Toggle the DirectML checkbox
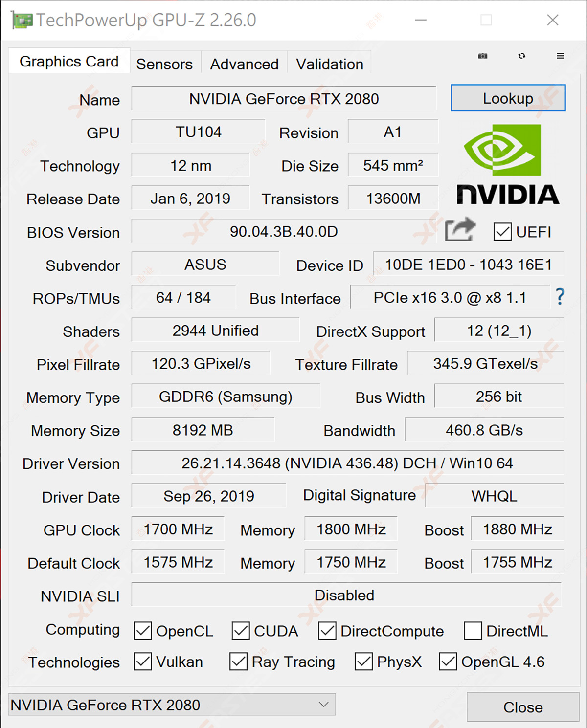Viewport: 587px width, 728px height. pyautogui.click(x=473, y=631)
